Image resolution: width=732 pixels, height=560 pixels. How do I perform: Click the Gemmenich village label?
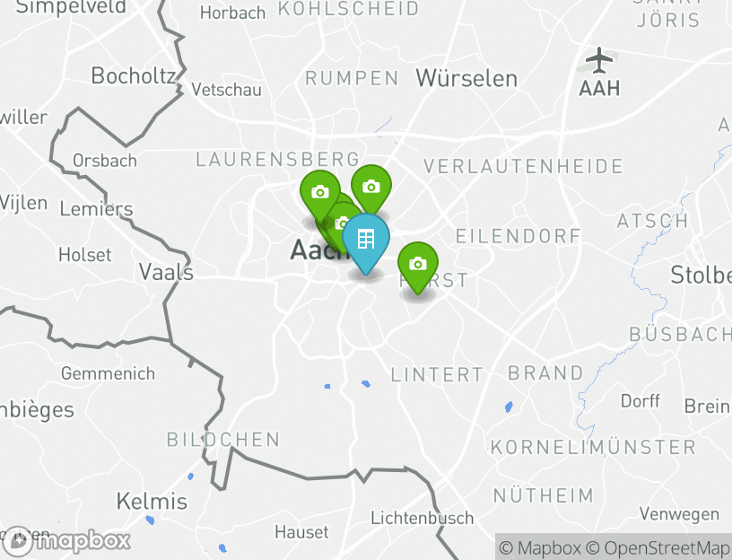(x=108, y=373)
